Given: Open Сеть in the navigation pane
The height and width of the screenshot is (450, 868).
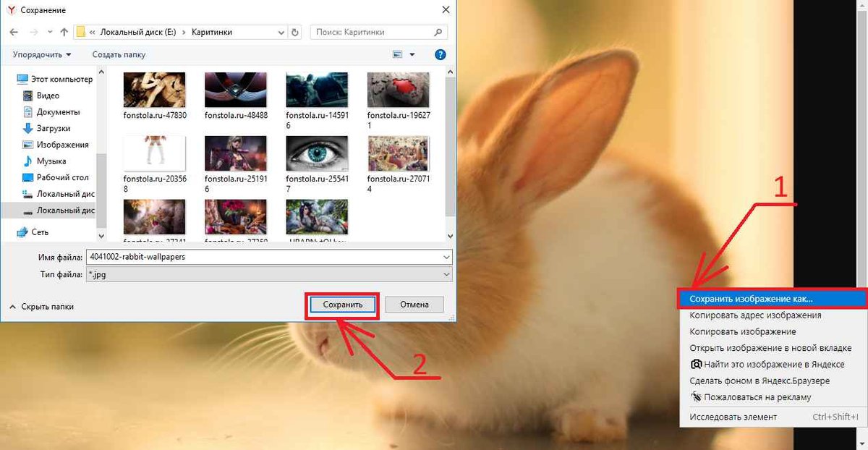Looking at the screenshot, I should [40, 232].
